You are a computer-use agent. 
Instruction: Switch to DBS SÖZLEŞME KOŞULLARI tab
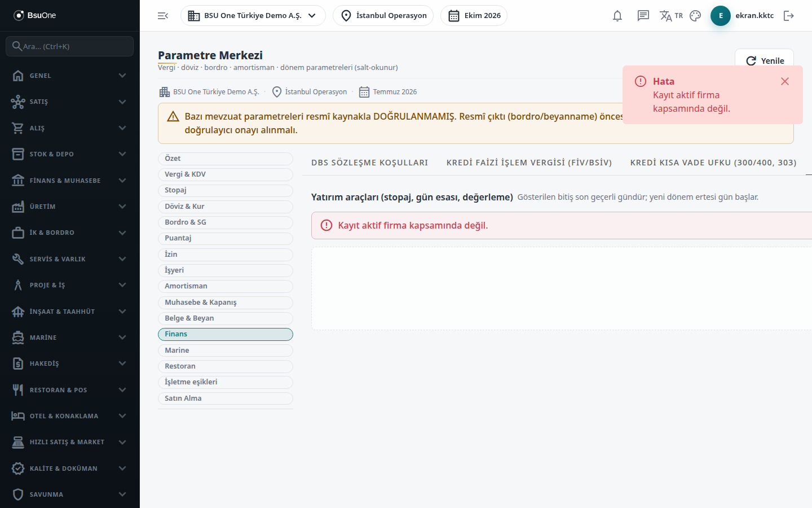point(370,163)
